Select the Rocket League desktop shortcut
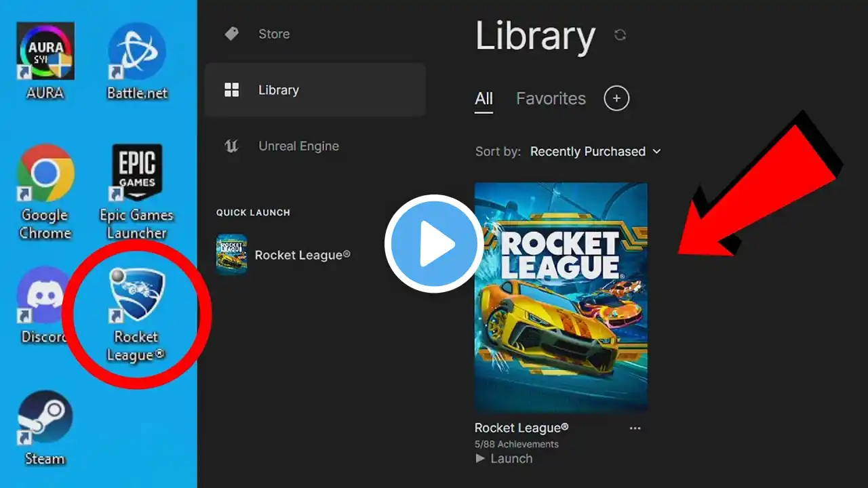The image size is (868, 488). [136, 314]
